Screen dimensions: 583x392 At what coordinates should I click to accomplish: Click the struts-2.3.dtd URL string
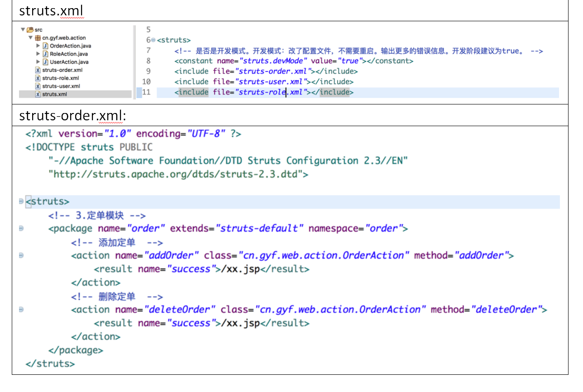[175, 175]
